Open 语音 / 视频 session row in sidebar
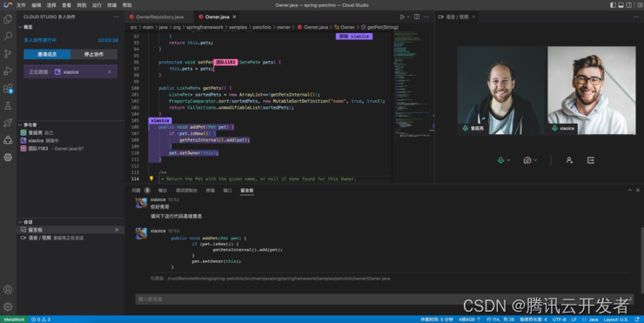Image resolution: width=644 pixels, height=323 pixels. tap(70, 238)
